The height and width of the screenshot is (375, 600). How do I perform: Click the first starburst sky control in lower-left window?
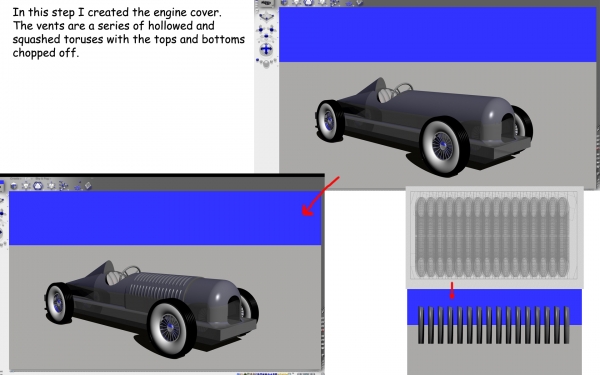coord(26,186)
